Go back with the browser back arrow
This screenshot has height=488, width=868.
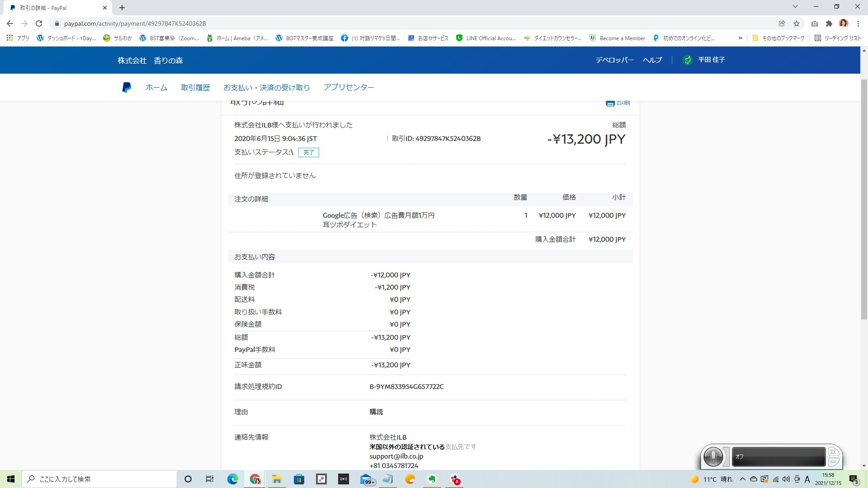point(10,23)
